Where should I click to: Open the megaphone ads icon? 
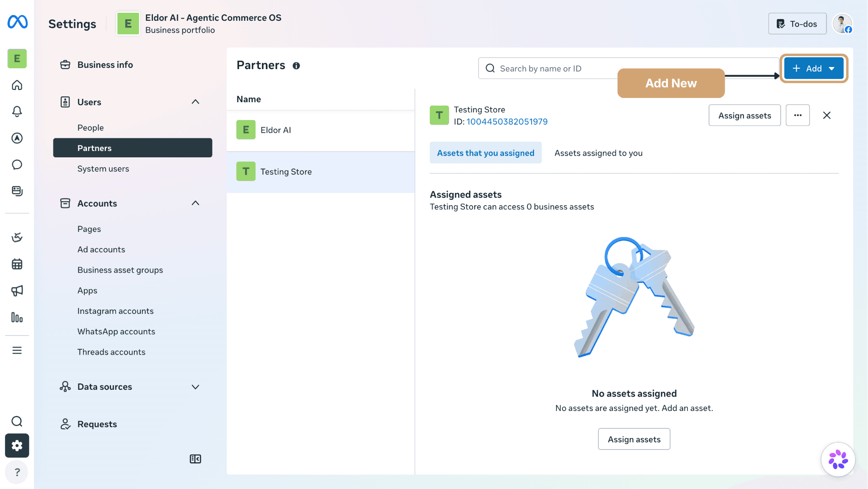point(17,291)
